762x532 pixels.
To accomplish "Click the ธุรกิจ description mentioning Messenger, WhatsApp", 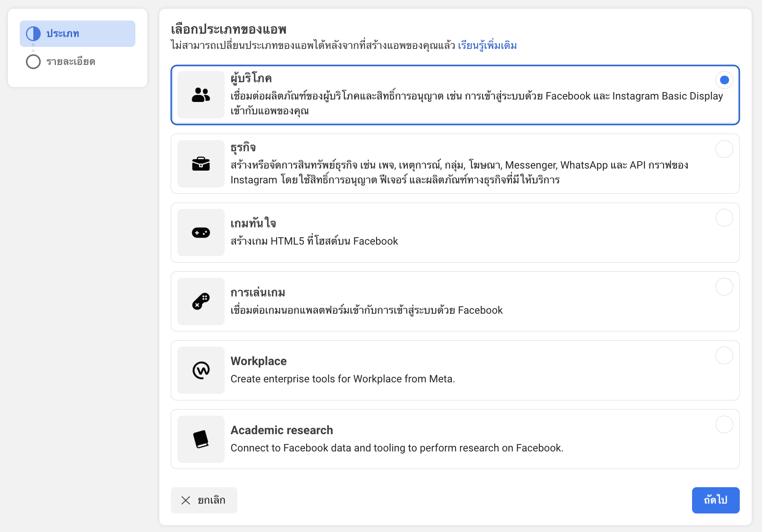I will (x=459, y=172).
